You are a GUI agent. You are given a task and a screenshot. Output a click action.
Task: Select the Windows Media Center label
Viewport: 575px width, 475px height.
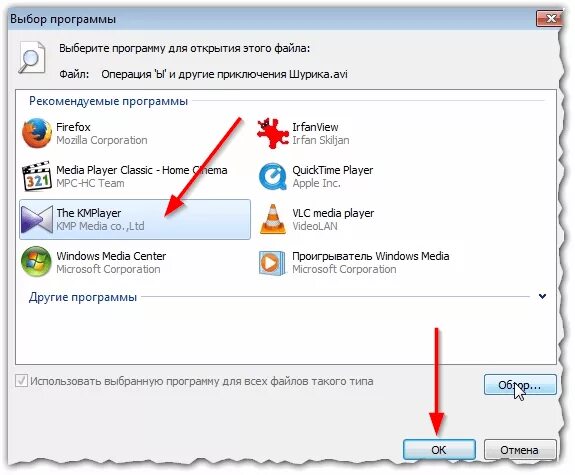pyautogui.click(x=111, y=256)
